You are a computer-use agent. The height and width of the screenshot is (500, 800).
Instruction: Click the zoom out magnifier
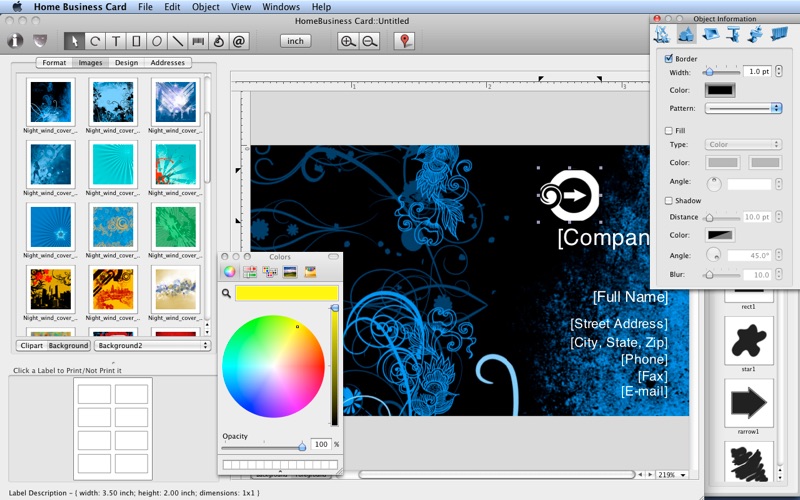click(370, 41)
